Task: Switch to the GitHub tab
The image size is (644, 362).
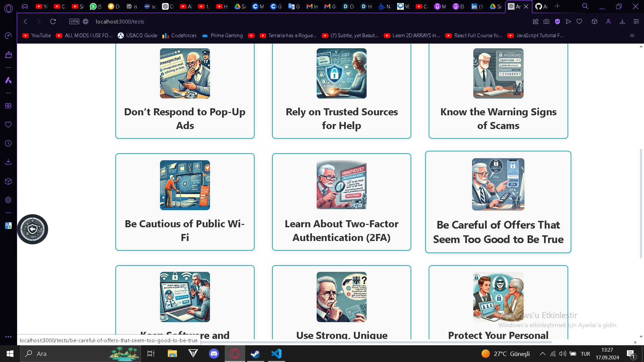Action: coord(541,6)
